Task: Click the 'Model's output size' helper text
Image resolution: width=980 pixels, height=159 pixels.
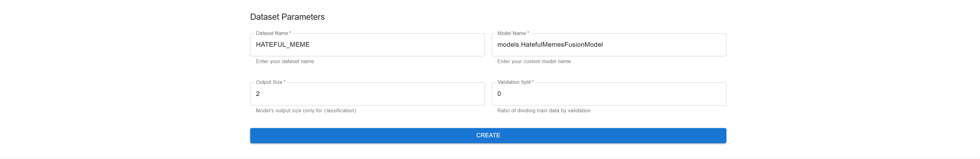Action: point(306,111)
